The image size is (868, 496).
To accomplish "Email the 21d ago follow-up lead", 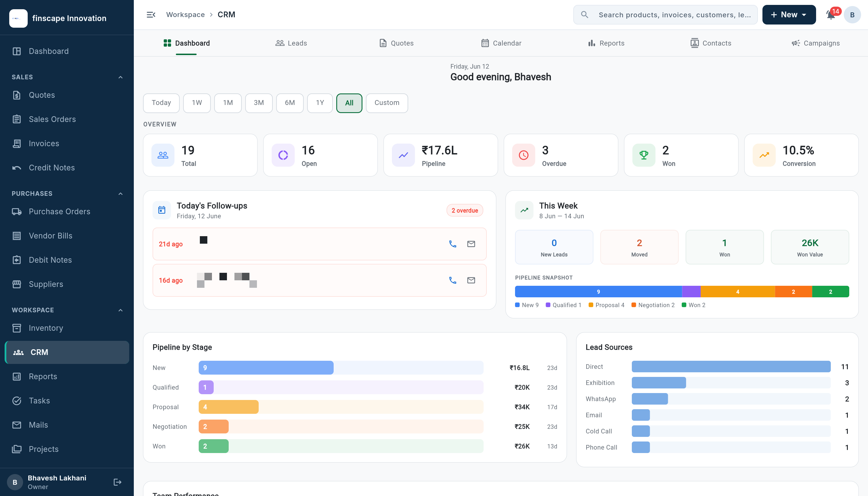I will (471, 244).
